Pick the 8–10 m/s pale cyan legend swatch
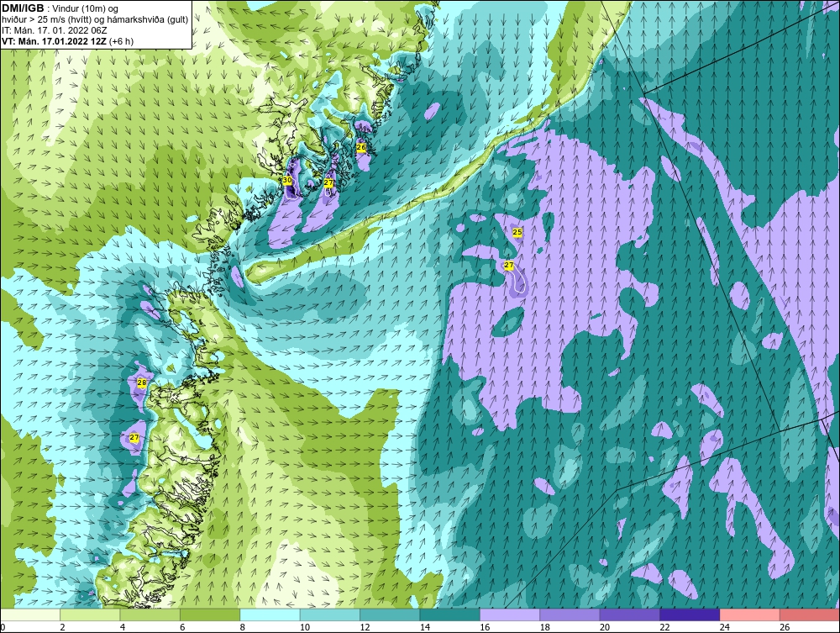The width and height of the screenshot is (840, 633). (270, 615)
